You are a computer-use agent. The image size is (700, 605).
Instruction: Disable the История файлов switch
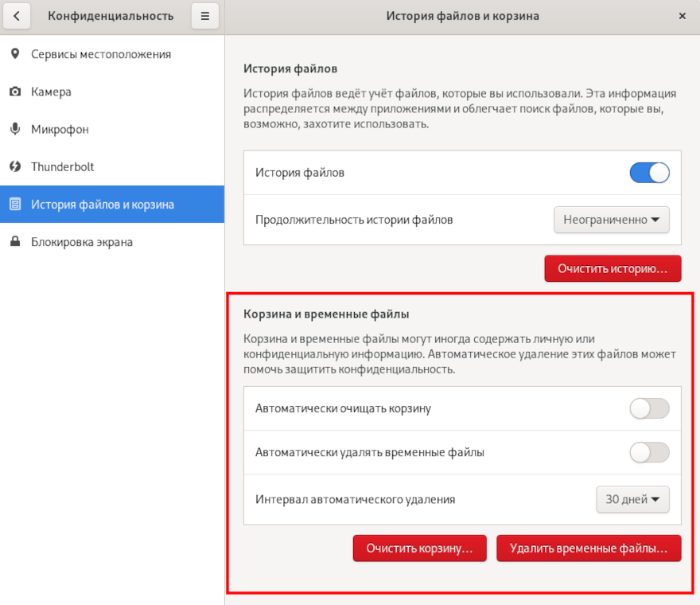coord(649,173)
